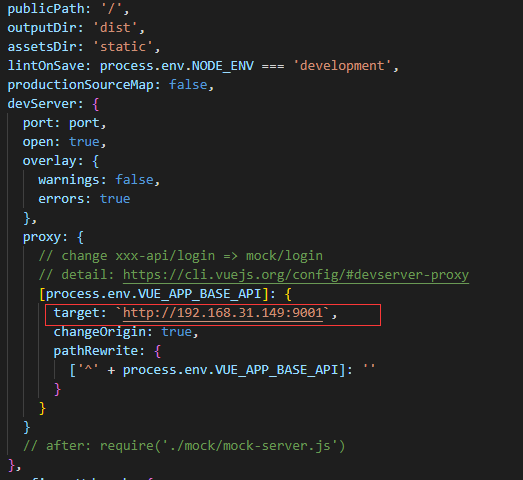
Task: Click the comment 'change xxx-api/login => mock/login'
Action: 180,256
